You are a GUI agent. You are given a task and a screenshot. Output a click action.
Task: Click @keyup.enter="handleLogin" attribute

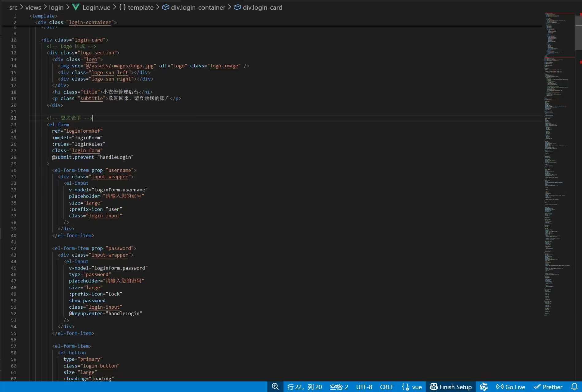[x=105, y=314]
